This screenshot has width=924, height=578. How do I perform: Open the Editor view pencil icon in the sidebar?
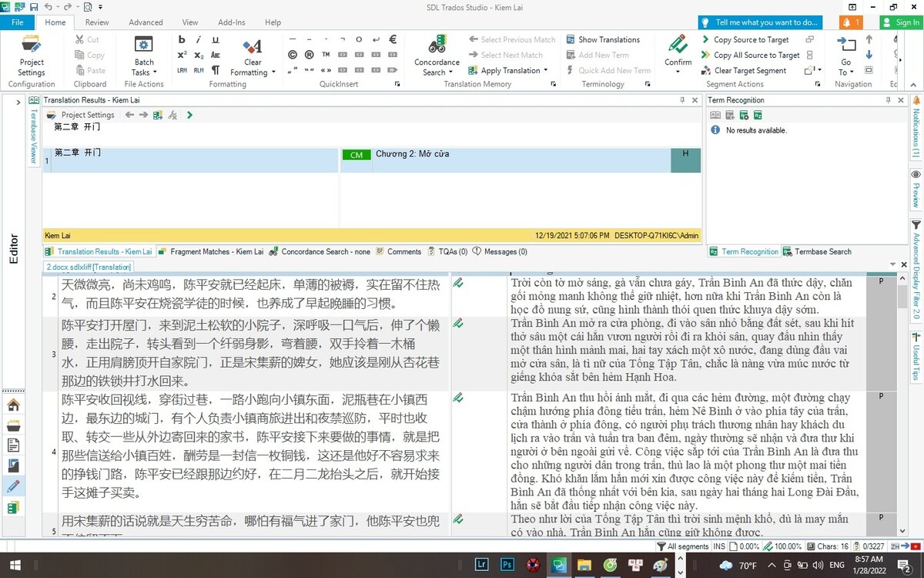click(x=13, y=486)
